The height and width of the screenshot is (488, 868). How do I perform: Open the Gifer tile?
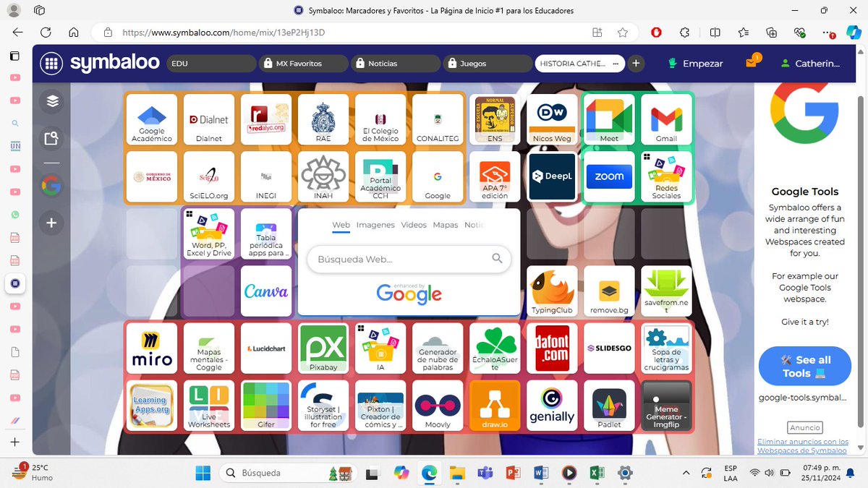266,405
